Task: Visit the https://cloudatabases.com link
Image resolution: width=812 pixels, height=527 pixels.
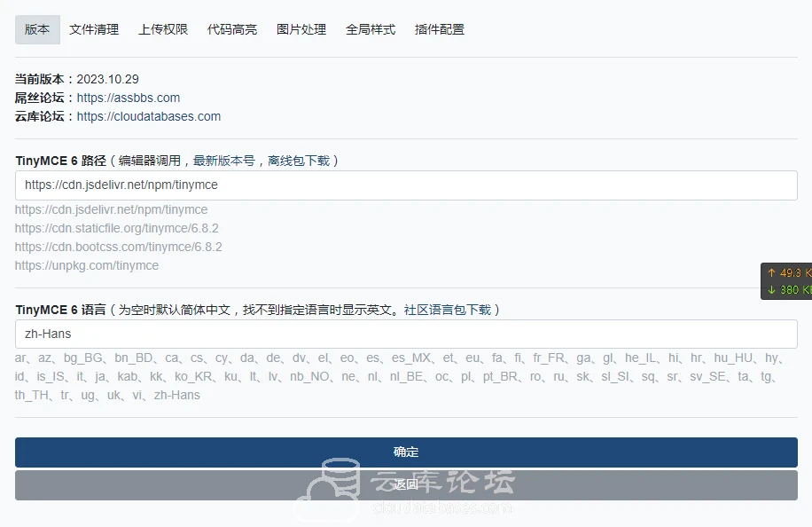Action: tap(149, 116)
